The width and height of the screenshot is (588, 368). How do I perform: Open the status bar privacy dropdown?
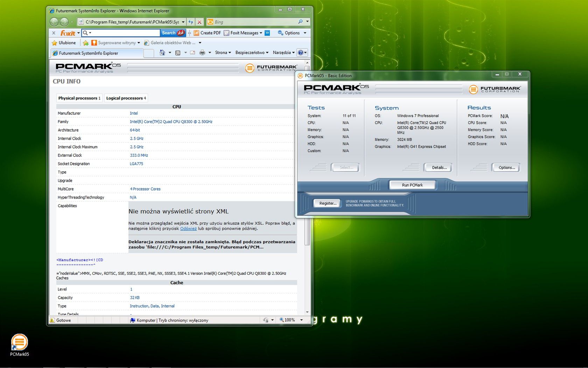(272, 320)
